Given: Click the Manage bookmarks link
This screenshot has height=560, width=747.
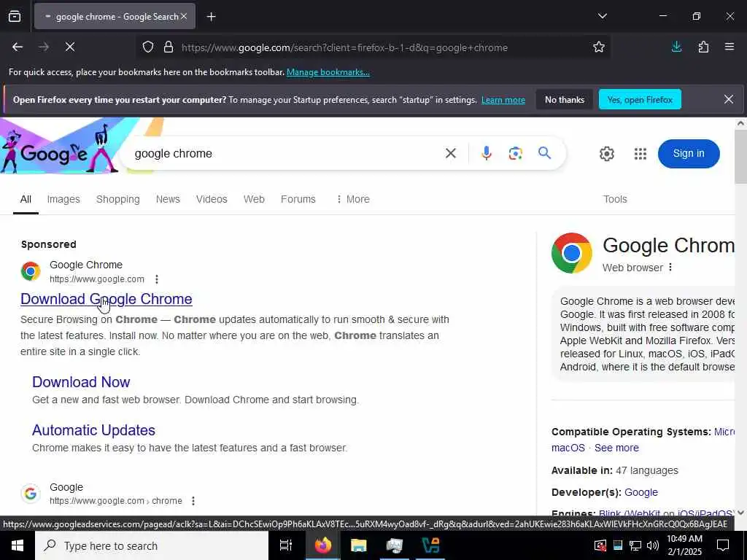Looking at the screenshot, I should (x=328, y=72).
